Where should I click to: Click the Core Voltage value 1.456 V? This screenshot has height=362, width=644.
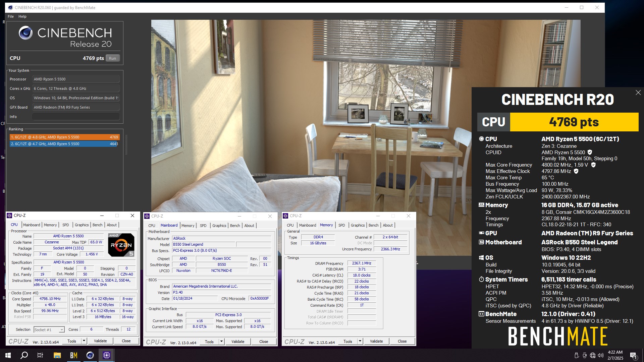92,254
